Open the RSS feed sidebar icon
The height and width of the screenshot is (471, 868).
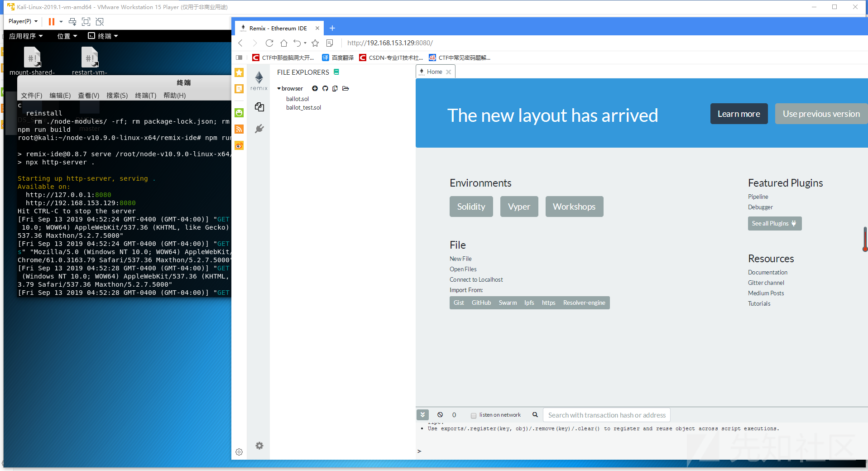coord(239,129)
